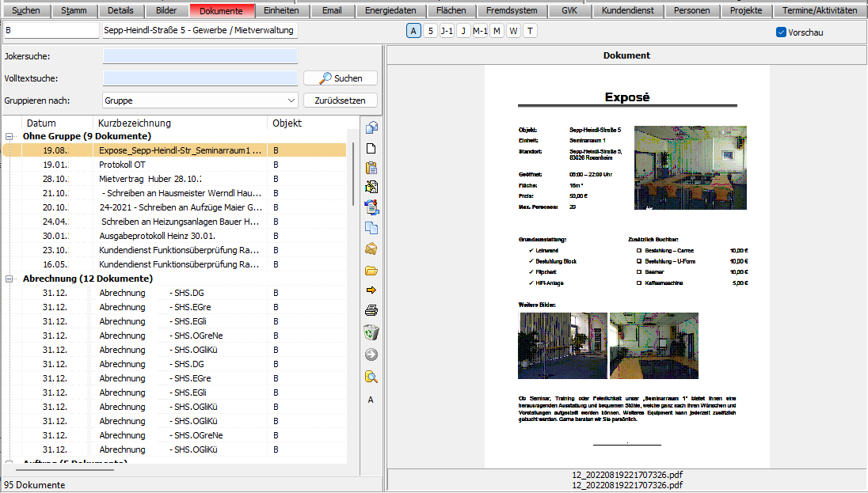Toggle the 'A' time filter button

point(413,31)
